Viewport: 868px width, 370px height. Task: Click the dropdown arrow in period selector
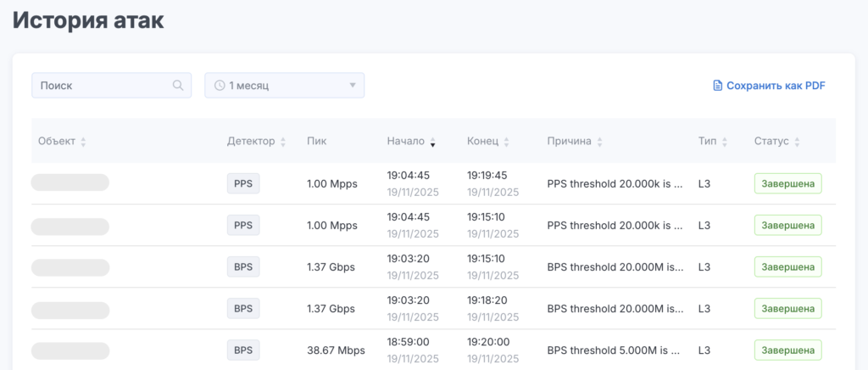pyautogui.click(x=353, y=85)
